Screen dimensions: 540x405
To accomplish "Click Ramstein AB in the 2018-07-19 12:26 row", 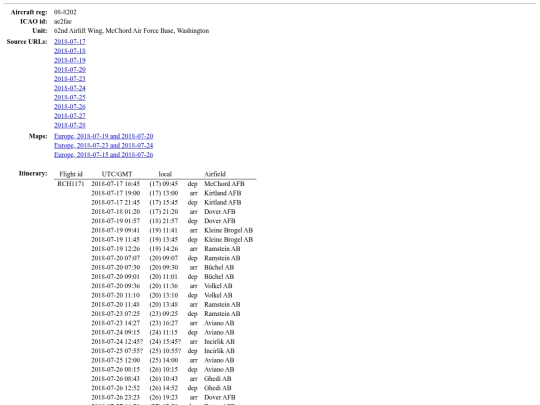I will pos(222,249).
